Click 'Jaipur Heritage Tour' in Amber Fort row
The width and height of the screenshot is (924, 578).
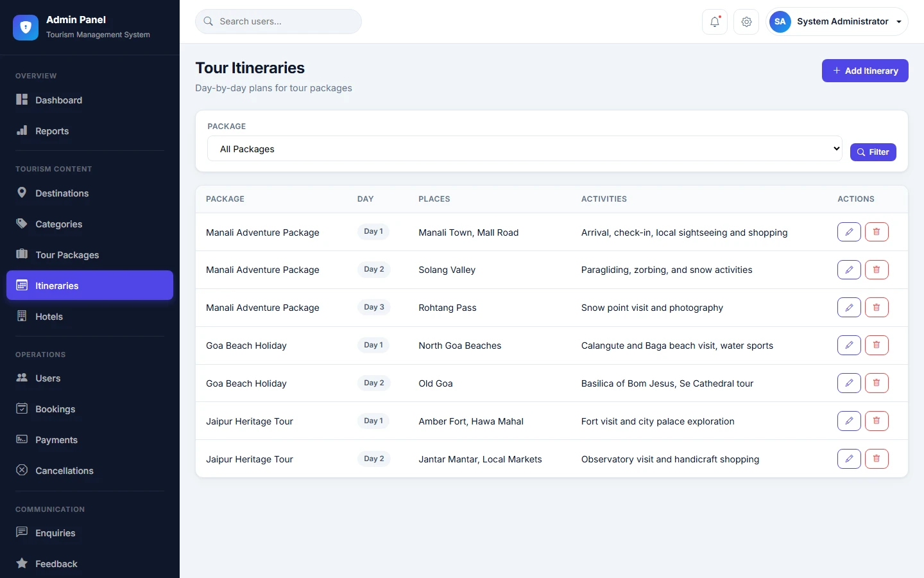[x=250, y=421]
